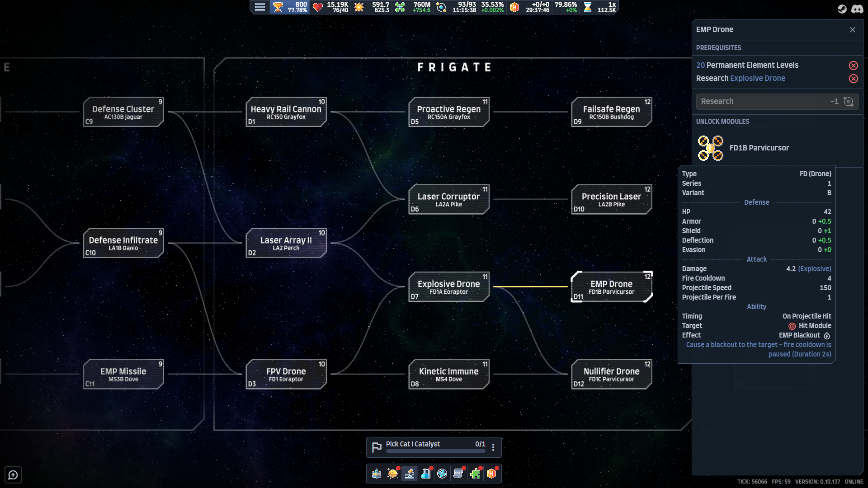Viewport: 868px width, 488px height.
Task: Open the quest options three-dot menu
Action: click(x=493, y=447)
